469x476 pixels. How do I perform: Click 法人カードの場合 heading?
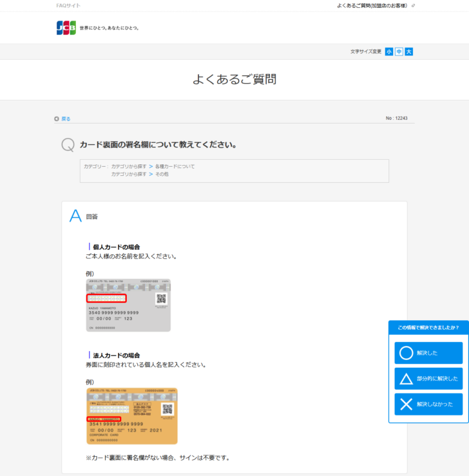click(x=116, y=355)
